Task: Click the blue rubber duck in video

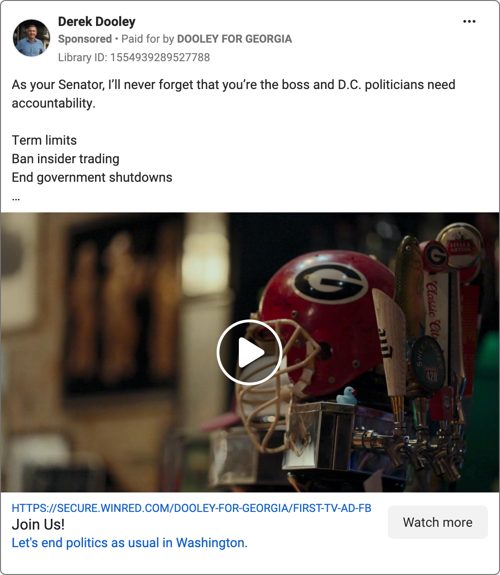Action: [x=347, y=396]
